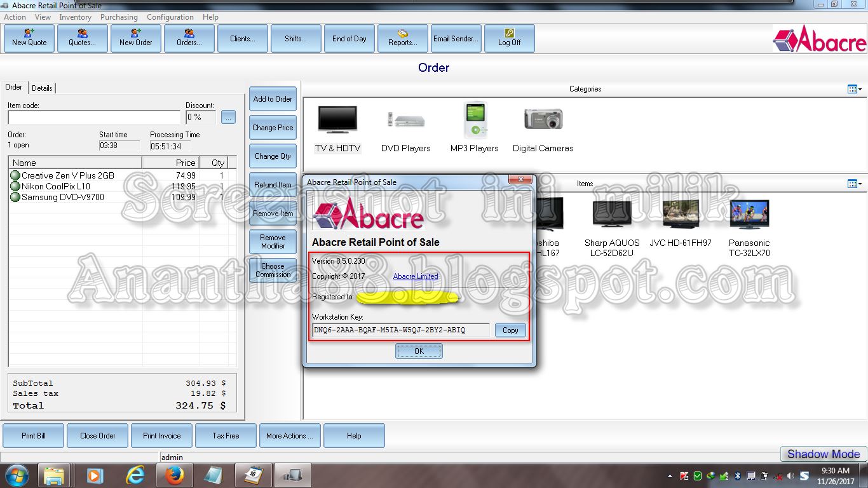Viewport: 868px width, 488px height.
Task: Copy the workstation key
Action: pos(510,330)
